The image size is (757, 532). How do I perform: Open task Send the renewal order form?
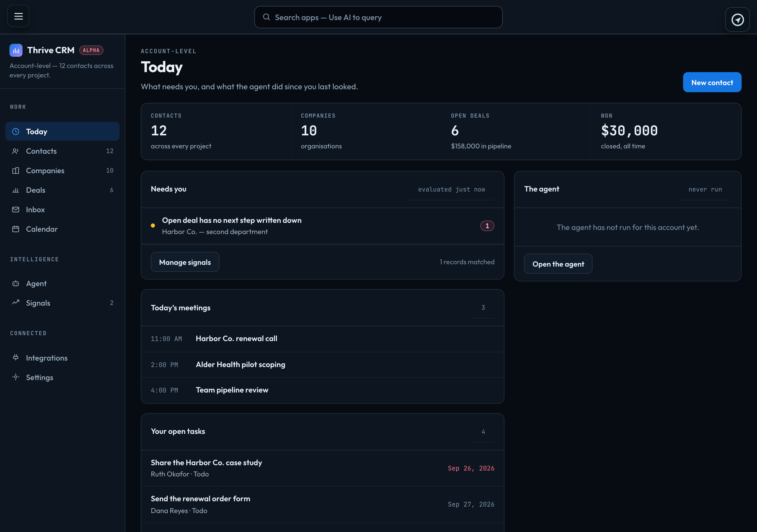[322, 505]
